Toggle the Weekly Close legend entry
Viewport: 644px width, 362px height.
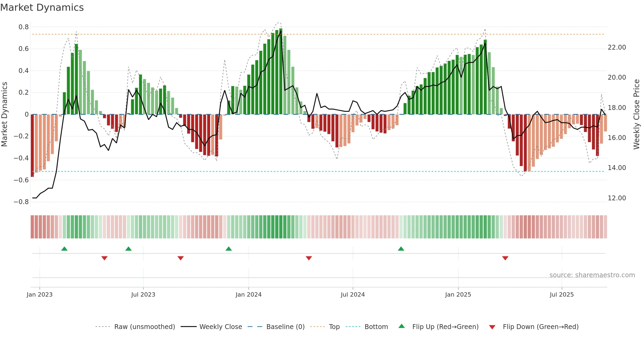(x=211, y=327)
